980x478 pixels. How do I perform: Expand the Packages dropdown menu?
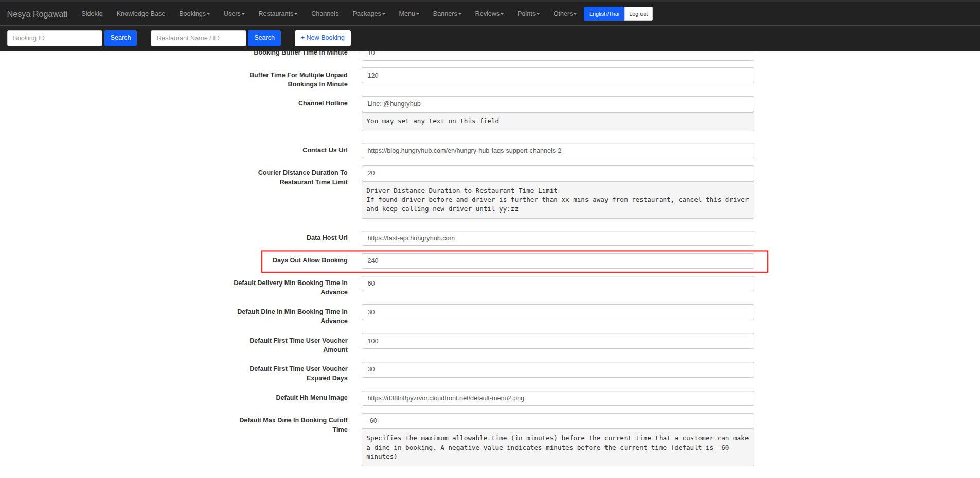(x=368, y=14)
